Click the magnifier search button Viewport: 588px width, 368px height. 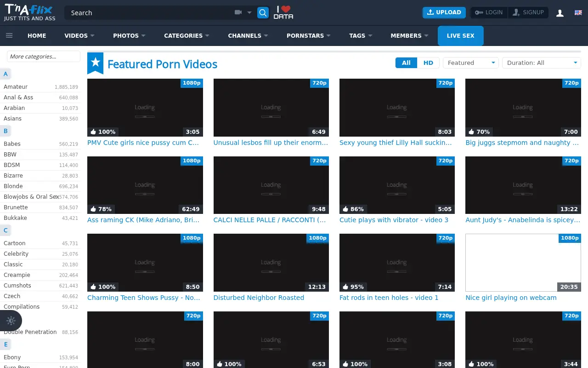(x=263, y=13)
